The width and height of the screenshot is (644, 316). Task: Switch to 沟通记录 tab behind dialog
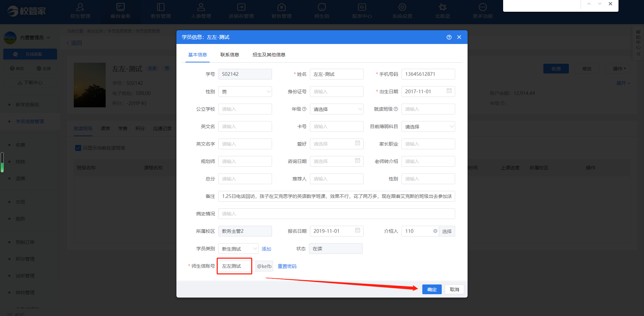pos(162,129)
